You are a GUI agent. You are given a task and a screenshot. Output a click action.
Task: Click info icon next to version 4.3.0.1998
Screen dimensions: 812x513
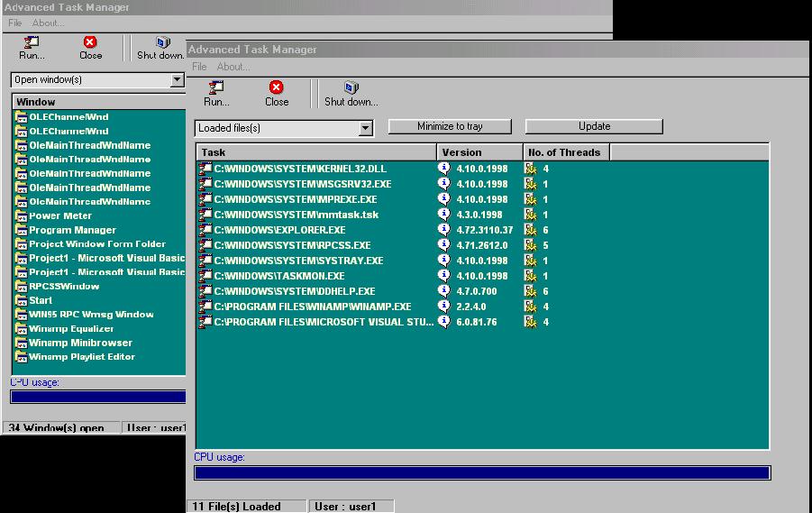point(443,214)
